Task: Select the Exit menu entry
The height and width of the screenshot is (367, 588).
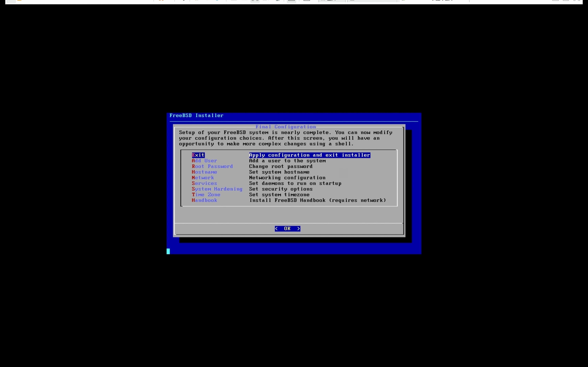Action: point(198,155)
